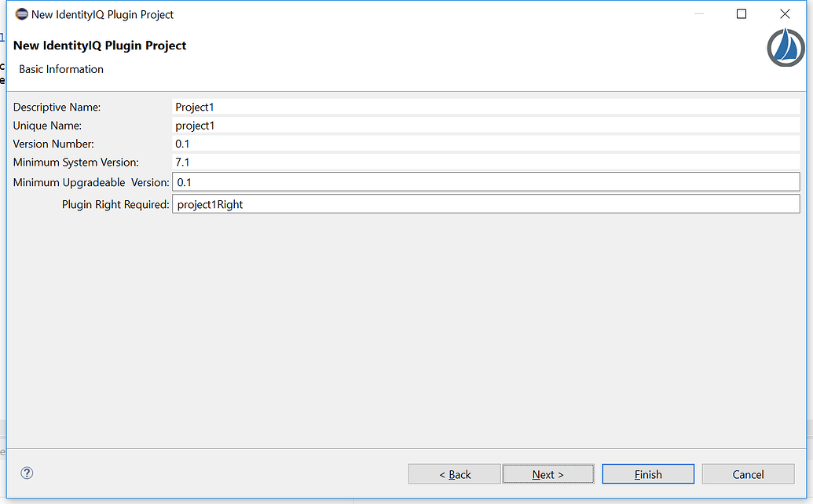
Task: Close the New IdentityIQ Plugin Project dialog
Action: coord(784,13)
